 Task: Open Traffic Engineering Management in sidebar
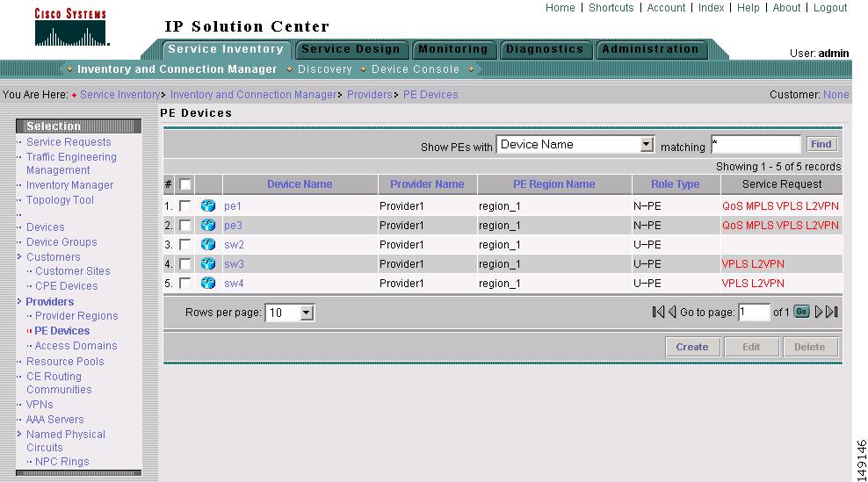[71, 163]
